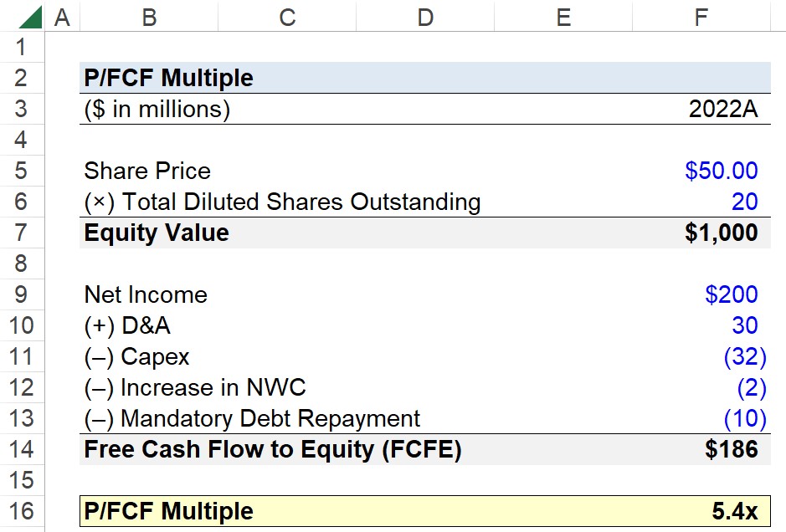Select the D&A value 30 cell
The width and height of the screenshot is (786, 532).
pyautogui.click(x=701, y=325)
